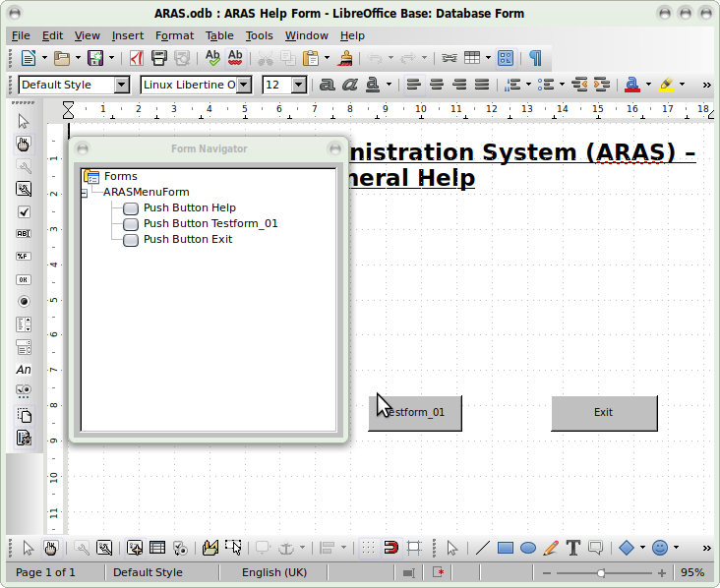The width and height of the screenshot is (720, 588).
Task: Click the Clone Formatting paintbrush
Action: point(345,58)
